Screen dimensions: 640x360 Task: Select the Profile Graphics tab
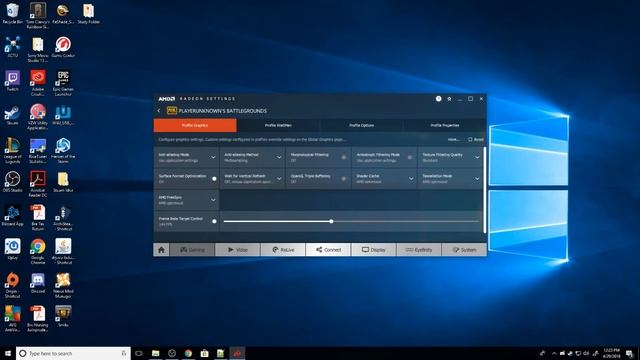[195, 125]
